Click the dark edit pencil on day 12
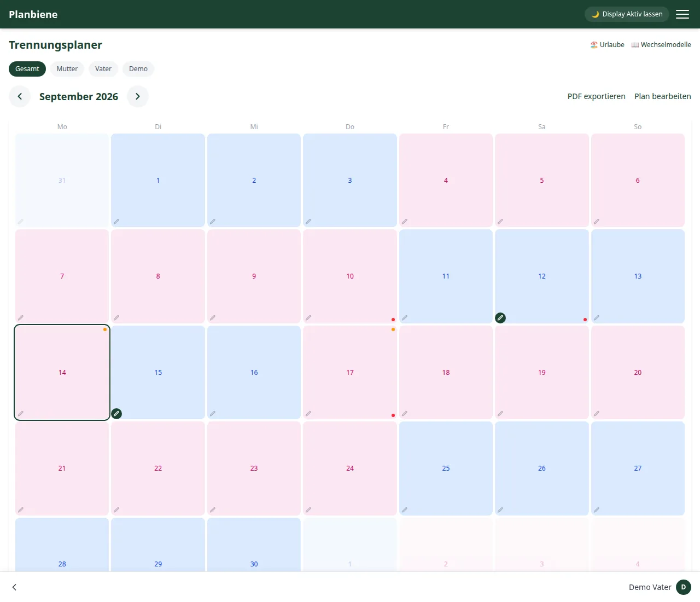 click(x=500, y=318)
